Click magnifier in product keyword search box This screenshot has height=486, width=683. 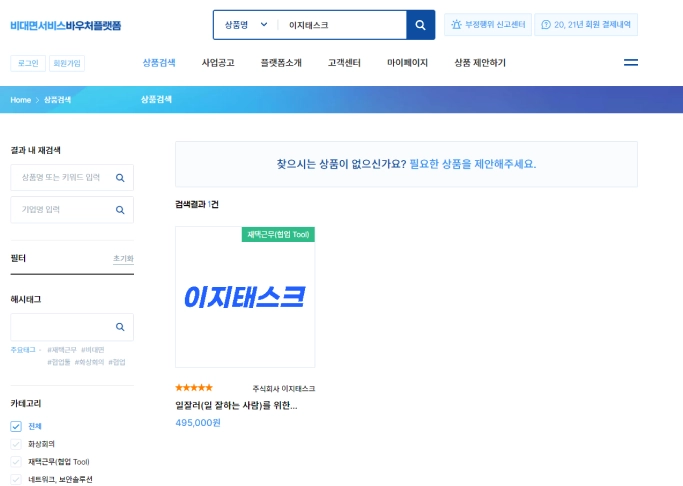(x=120, y=178)
